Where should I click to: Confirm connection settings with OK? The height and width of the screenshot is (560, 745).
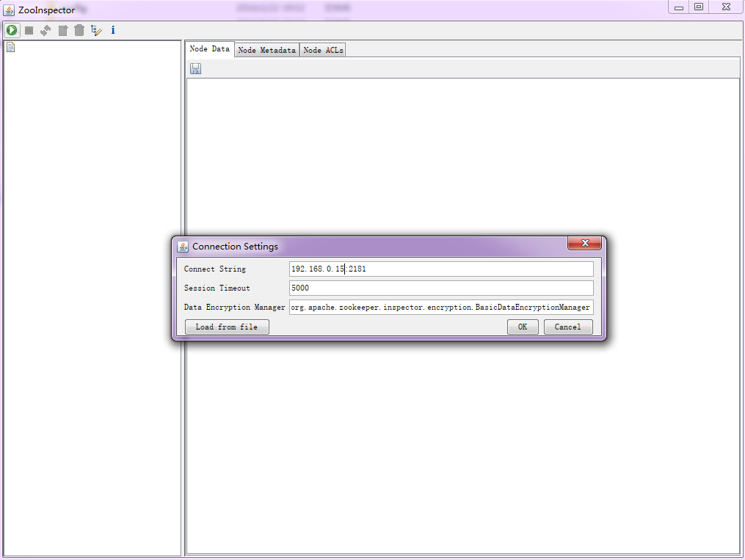click(x=523, y=327)
